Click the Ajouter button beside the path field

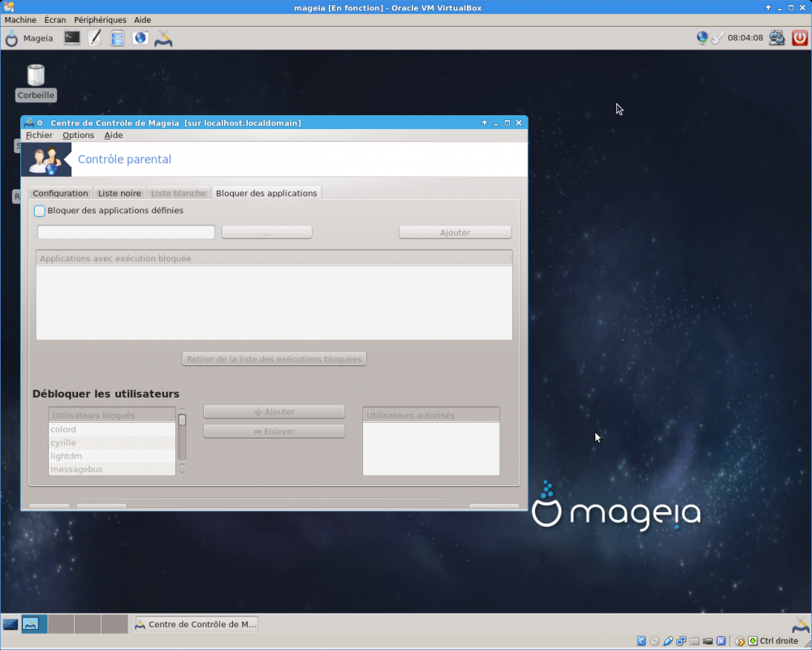[456, 232]
